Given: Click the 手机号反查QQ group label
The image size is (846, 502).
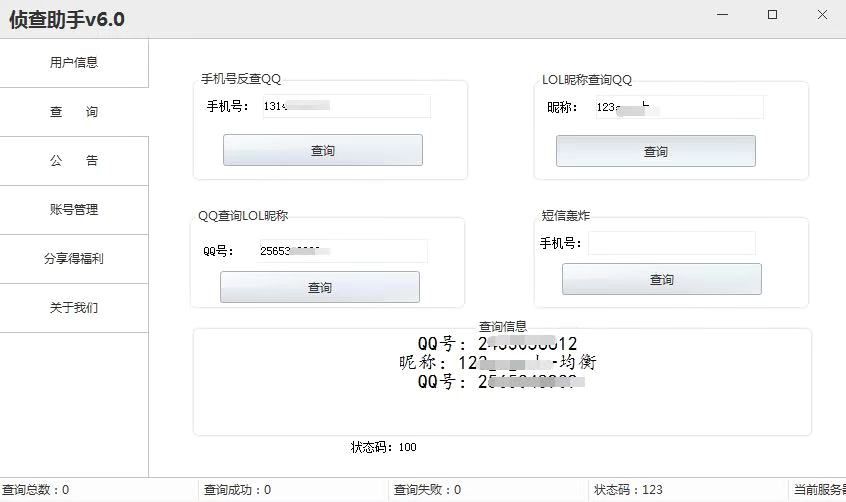Looking at the screenshot, I should [x=241, y=79].
